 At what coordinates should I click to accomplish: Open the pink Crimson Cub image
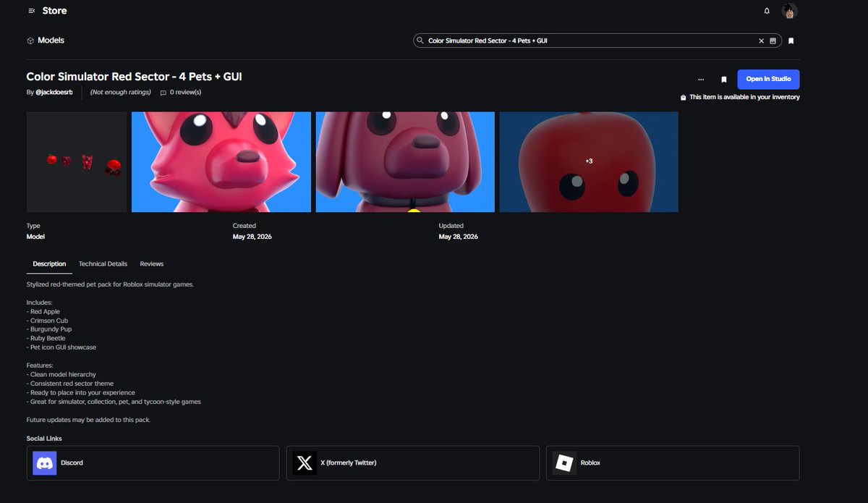tap(221, 162)
